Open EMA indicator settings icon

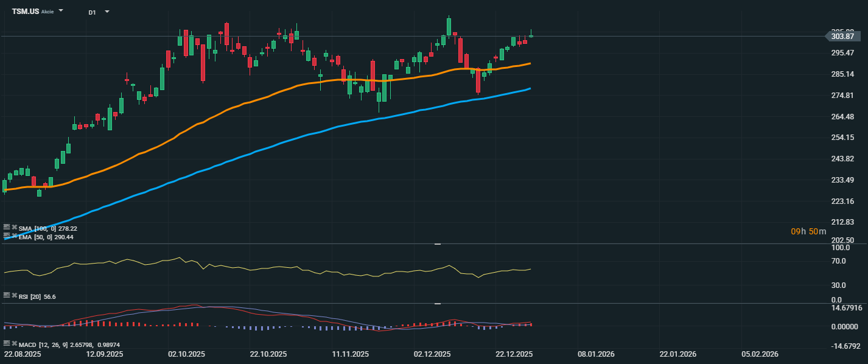(7, 235)
